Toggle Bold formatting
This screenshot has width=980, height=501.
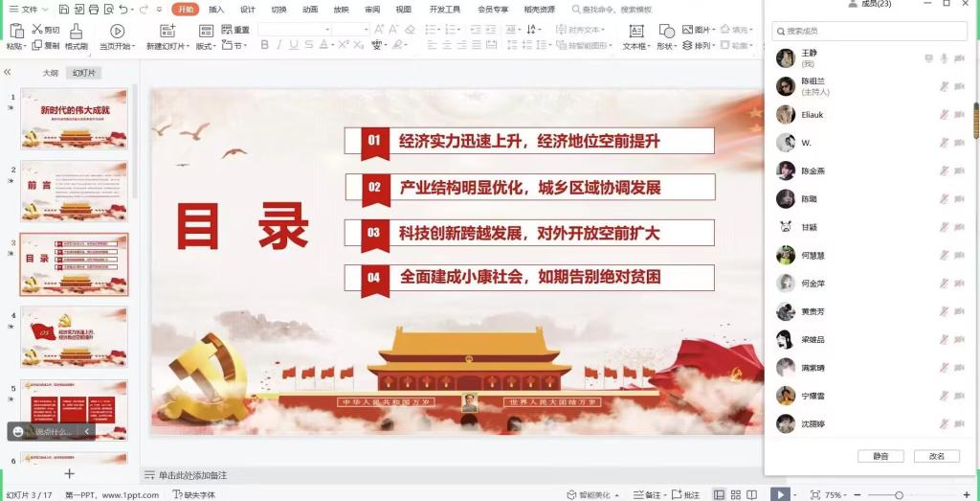pyautogui.click(x=264, y=44)
